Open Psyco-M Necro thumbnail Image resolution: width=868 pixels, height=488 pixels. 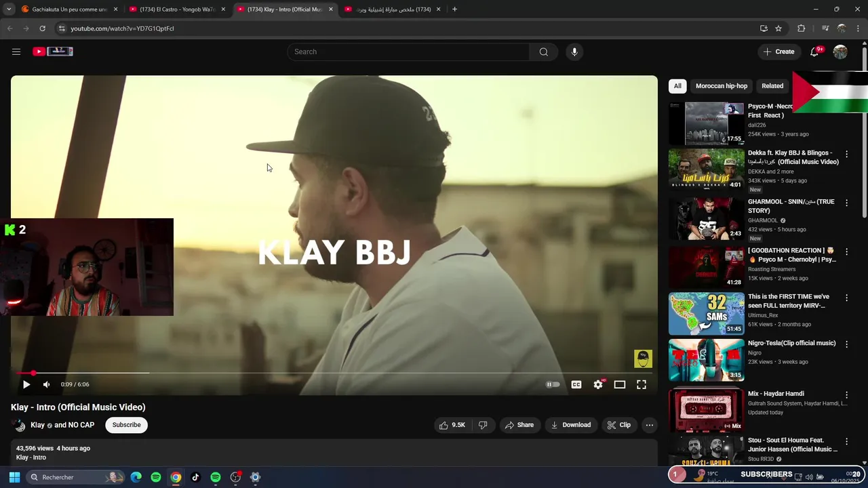[x=707, y=123]
